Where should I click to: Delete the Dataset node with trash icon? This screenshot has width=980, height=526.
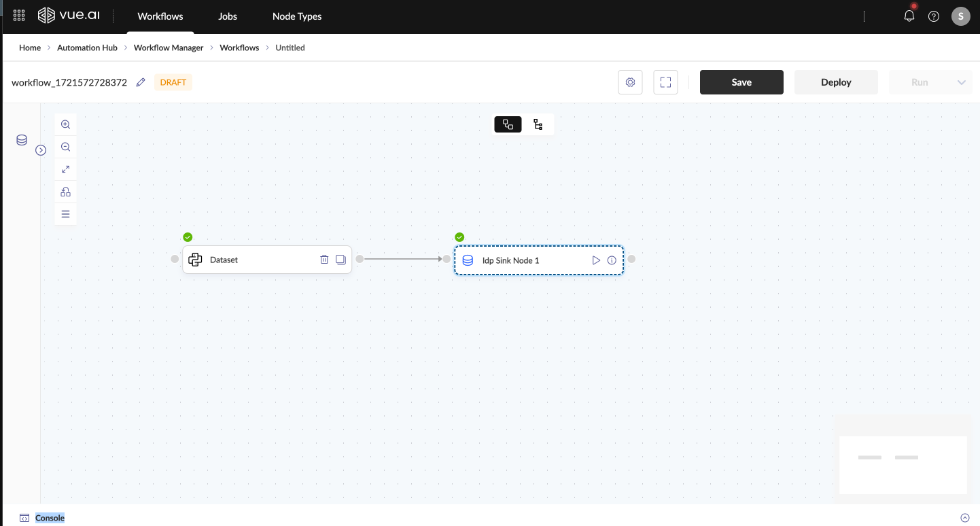[x=324, y=260]
